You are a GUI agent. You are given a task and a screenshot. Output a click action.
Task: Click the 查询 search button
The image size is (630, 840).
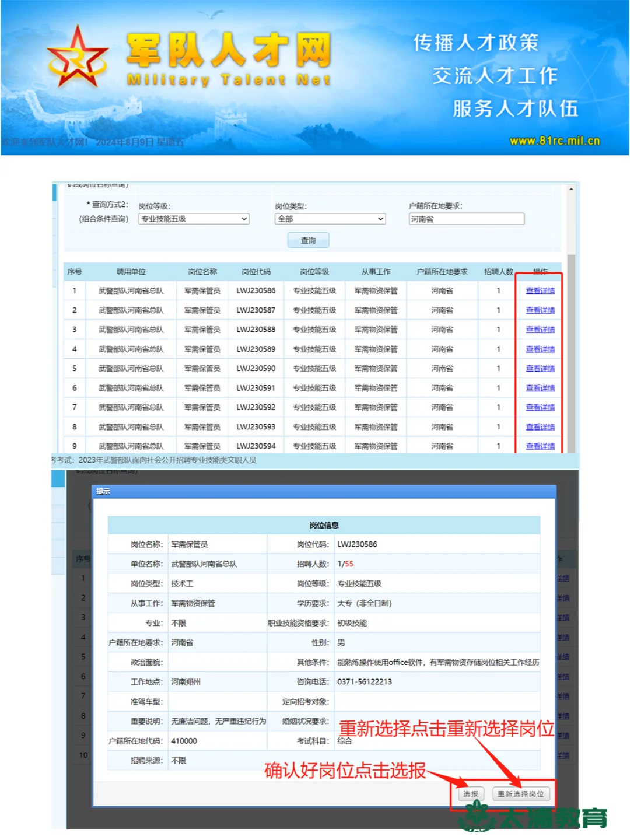tap(308, 240)
